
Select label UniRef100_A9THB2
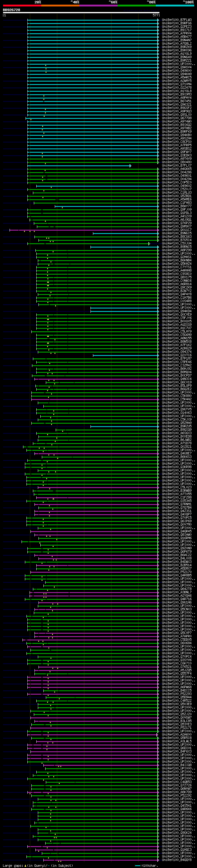tap(177, 128)
